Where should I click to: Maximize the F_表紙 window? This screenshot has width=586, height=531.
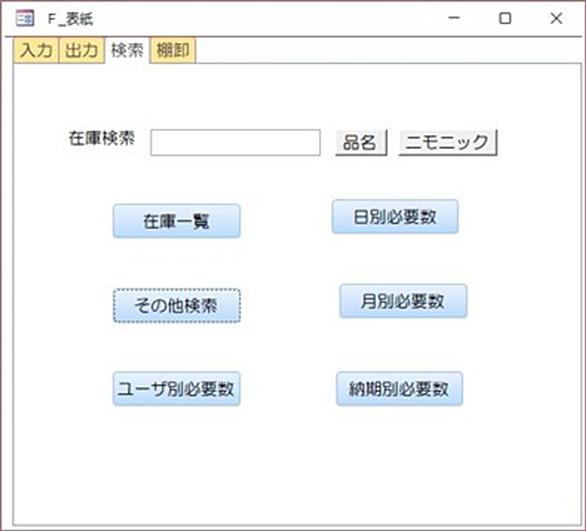tap(505, 18)
